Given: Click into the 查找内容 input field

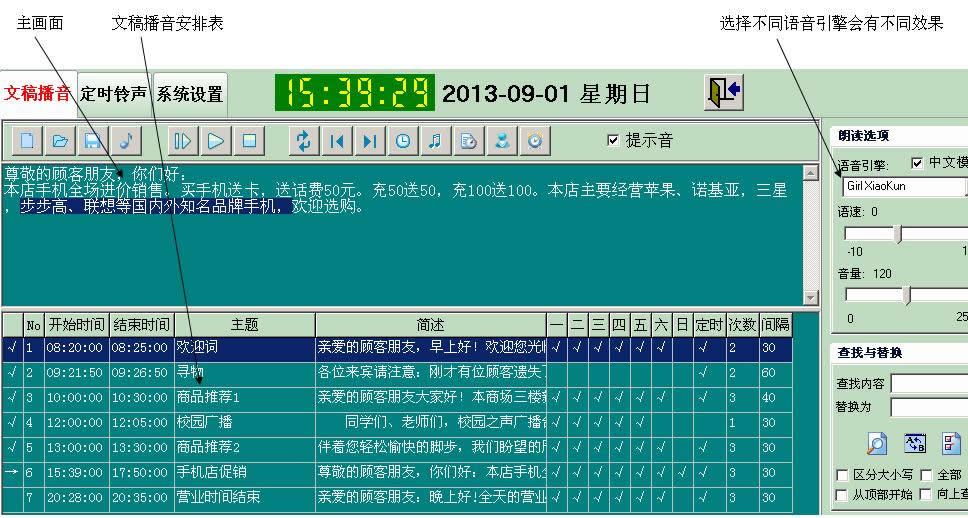Looking at the screenshot, I should [929, 384].
